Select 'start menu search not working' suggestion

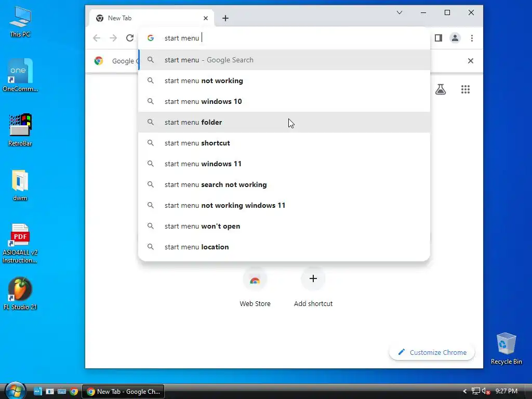(x=284, y=184)
